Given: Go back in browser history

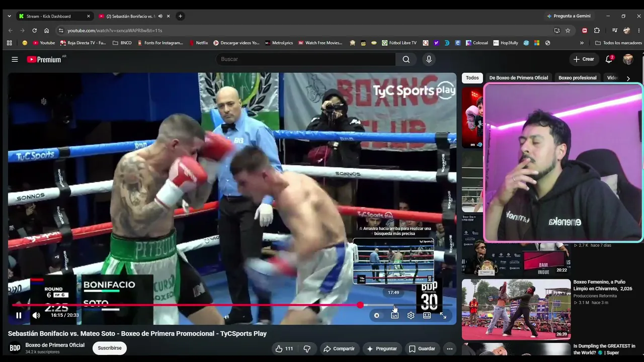Looking at the screenshot, I should pos(10,31).
